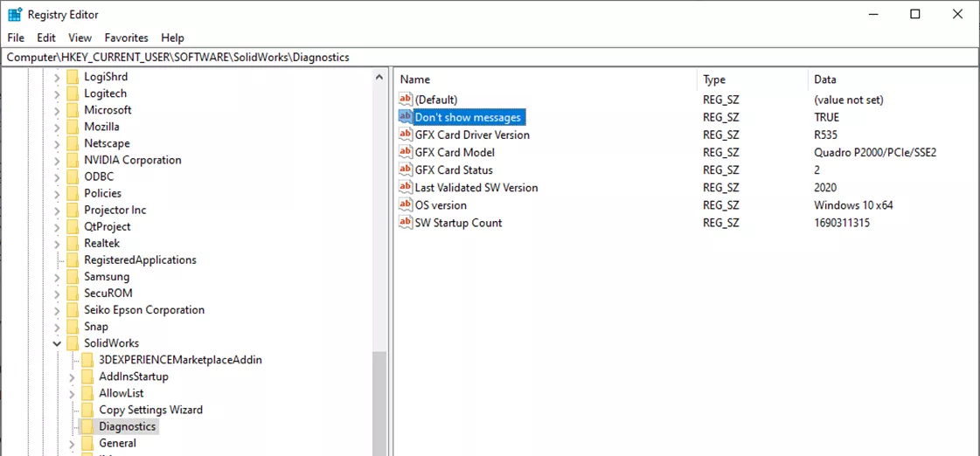Click the Samsung folder icon
980x456 pixels.
pyautogui.click(x=73, y=277)
